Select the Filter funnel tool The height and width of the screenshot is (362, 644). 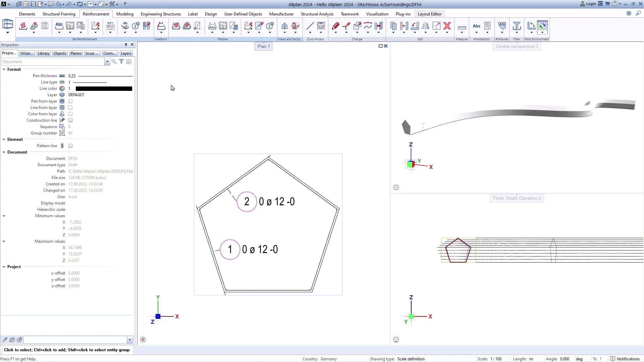coord(517,26)
